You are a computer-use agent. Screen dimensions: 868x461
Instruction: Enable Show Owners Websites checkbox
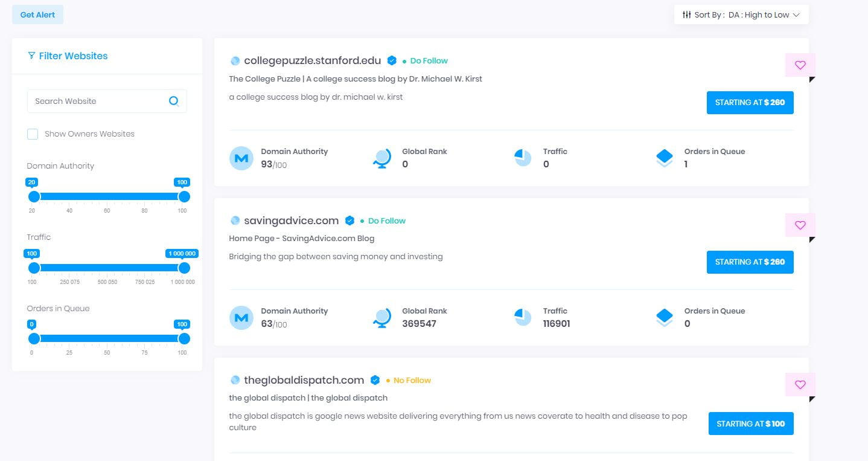tap(33, 134)
